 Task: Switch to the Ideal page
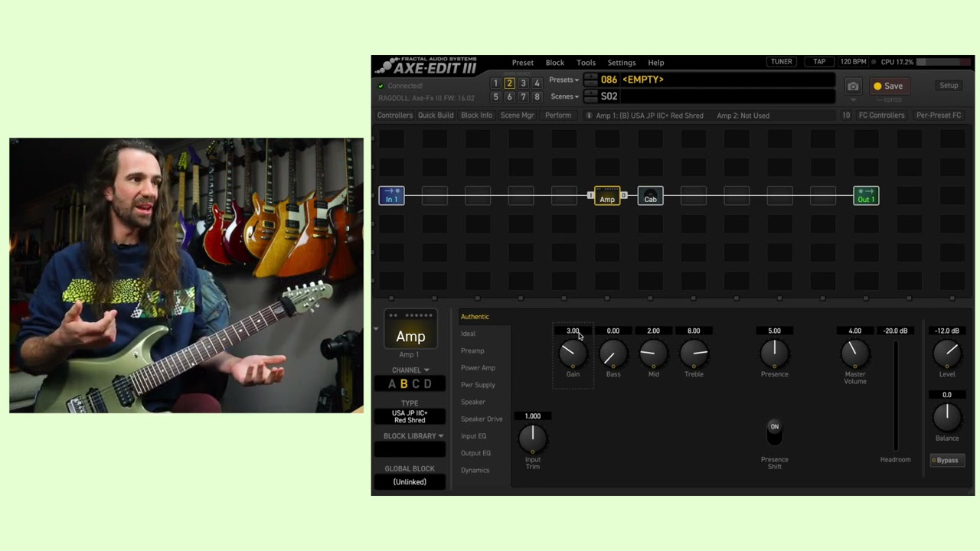[x=468, y=334]
